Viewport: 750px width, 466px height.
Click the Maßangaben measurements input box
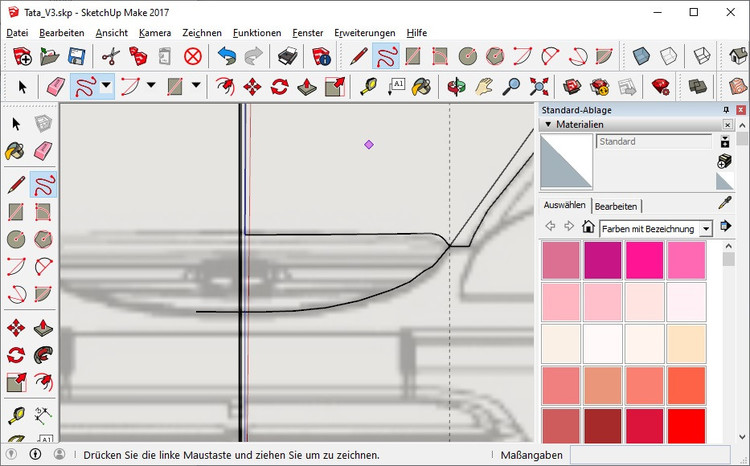650,455
